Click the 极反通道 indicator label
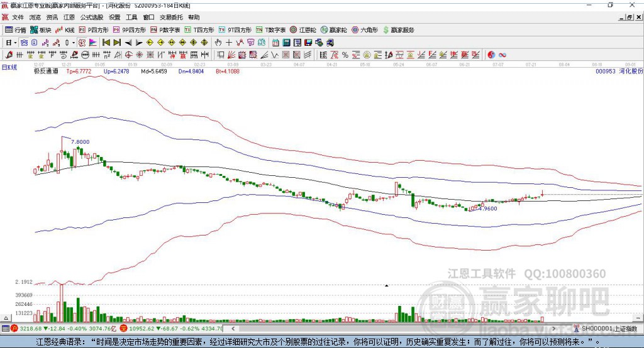 46,71
